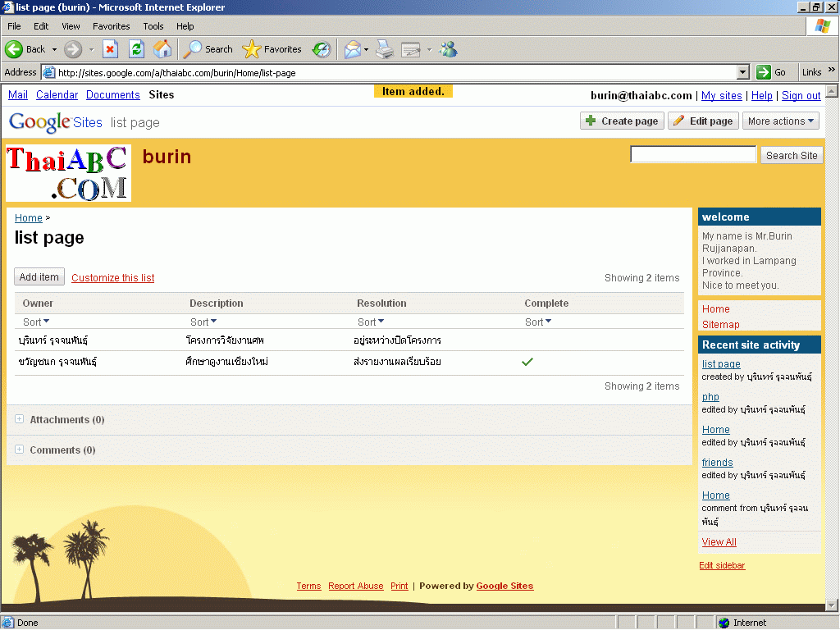Click the Print toolbar icon
Viewport: 840px width, 630px height.
click(x=385, y=49)
